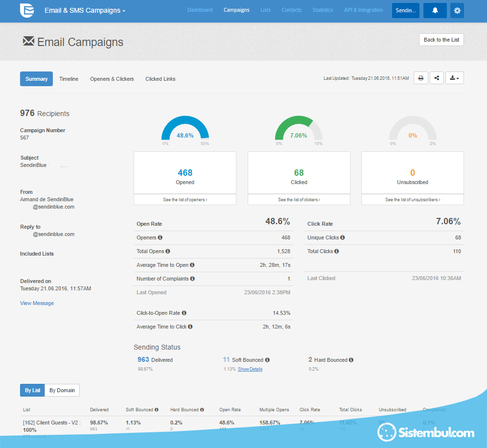
Task: Go to Dashboard in top navigation
Action: click(200, 10)
